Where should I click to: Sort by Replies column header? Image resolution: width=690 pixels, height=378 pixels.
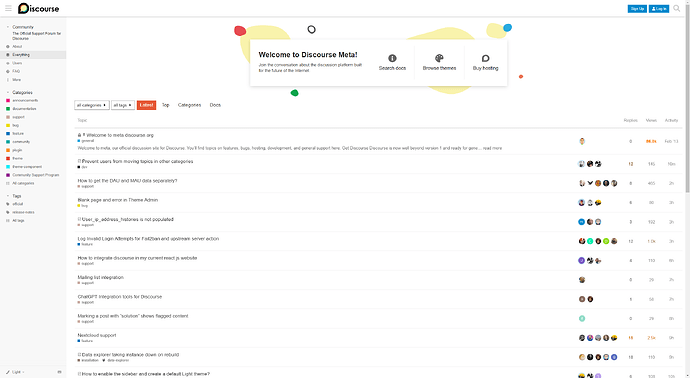tap(631, 120)
